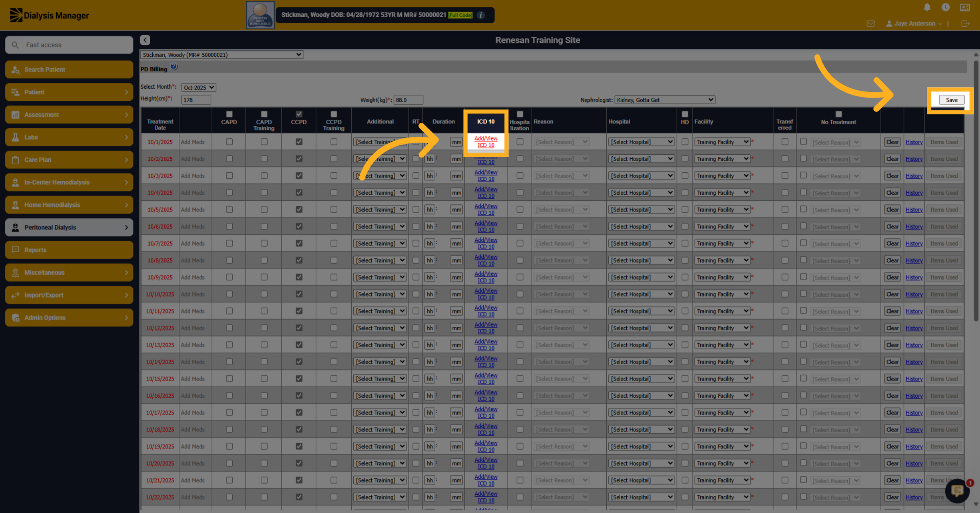Image resolution: width=980 pixels, height=513 pixels.
Task: Click the clock icon in top bar
Action: 945,7
